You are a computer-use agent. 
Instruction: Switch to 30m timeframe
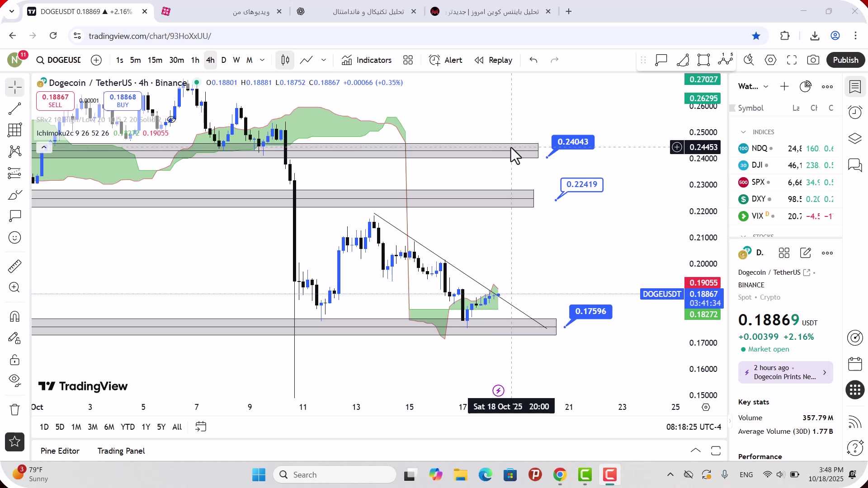pyautogui.click(x=176, y=60)
